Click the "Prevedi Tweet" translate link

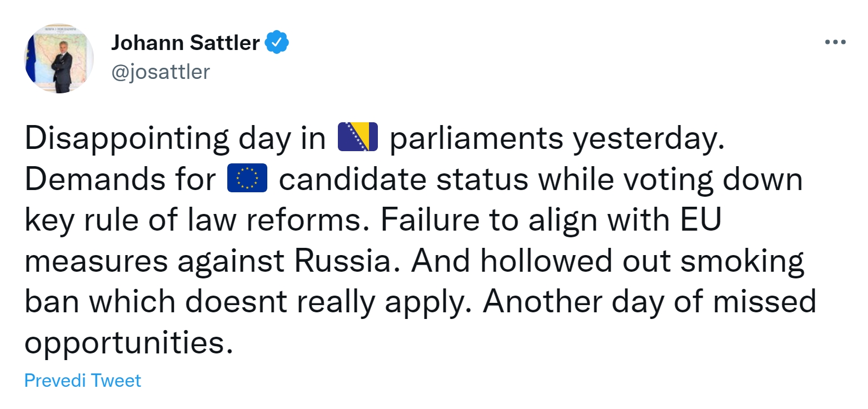83,381
